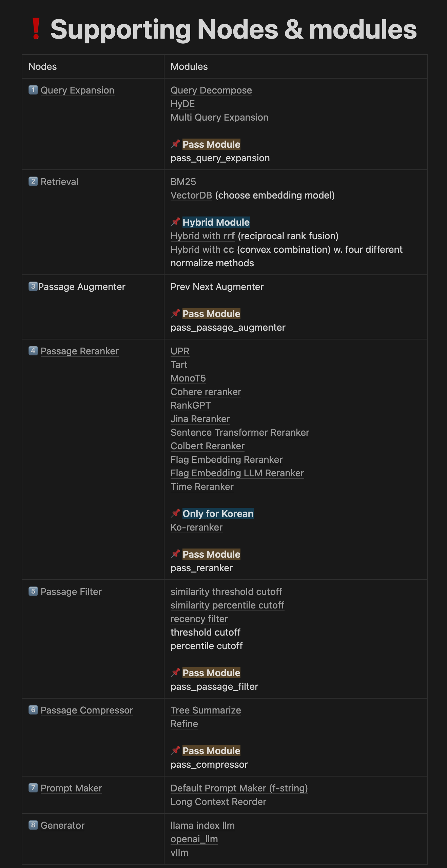
Task: Click the number 4 icon beside Passage Reranker
Action: coord(33,351)
